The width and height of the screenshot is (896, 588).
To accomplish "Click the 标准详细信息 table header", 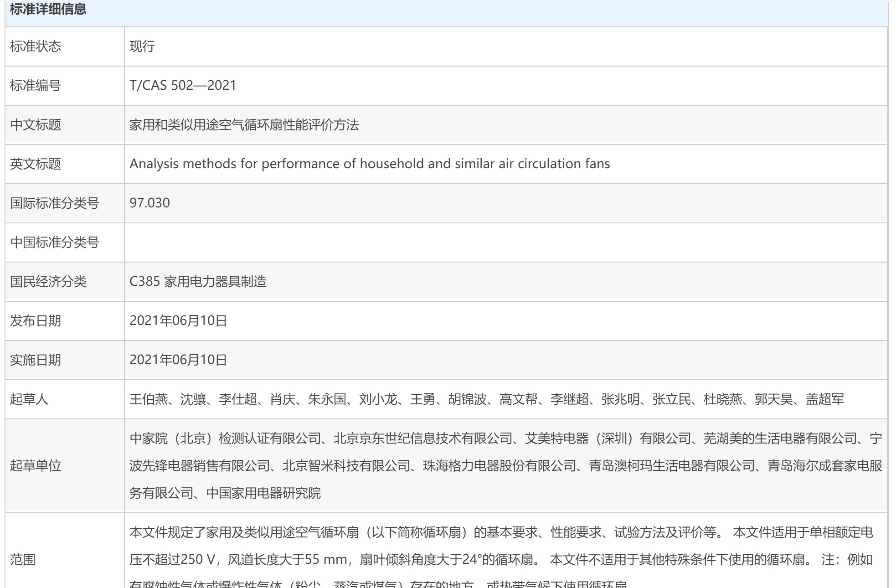I will [48, 9].
